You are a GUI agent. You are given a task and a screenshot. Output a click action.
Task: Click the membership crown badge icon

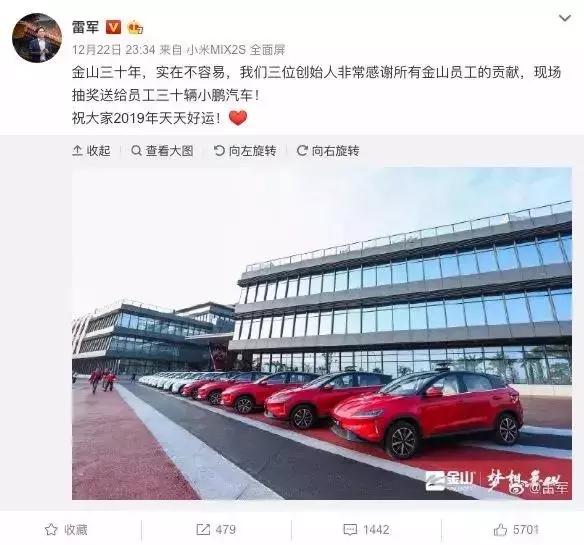click(135, 28)
